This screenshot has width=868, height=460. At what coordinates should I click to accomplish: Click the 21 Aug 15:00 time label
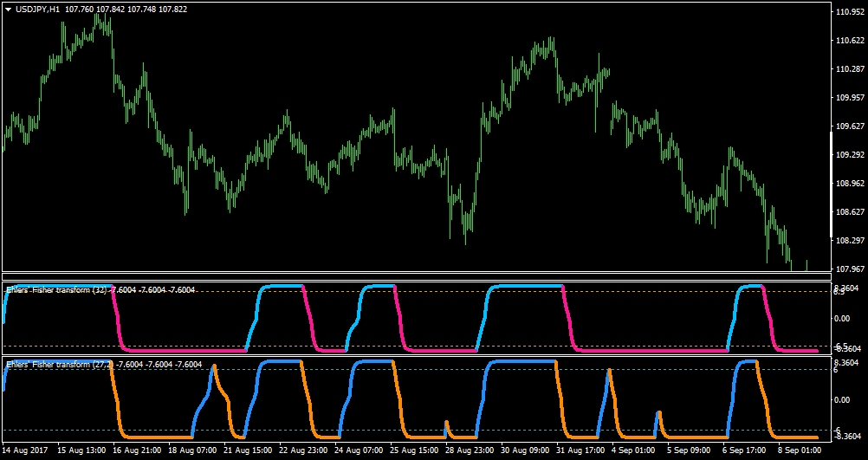pos(247,450)
